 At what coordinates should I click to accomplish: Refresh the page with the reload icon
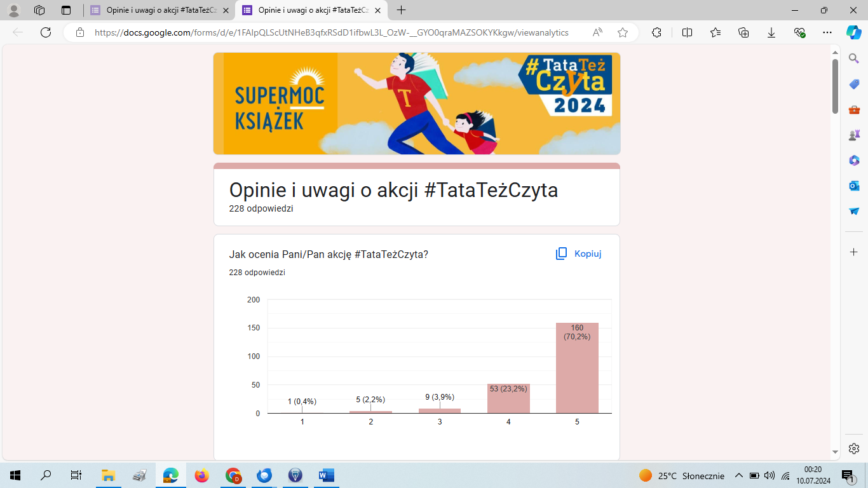(x=46, y=32)
